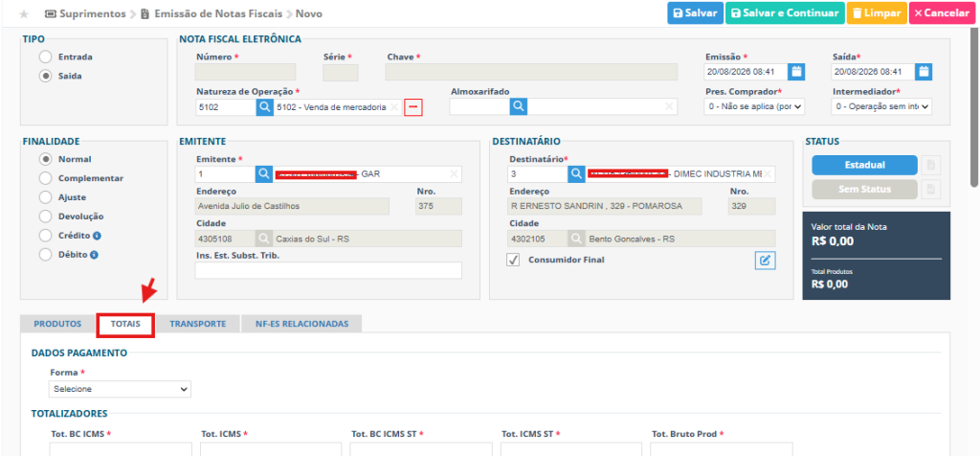Switch to the TRANSPORTE tab
This screenshot has width=980, height=456.
(197, 324)
